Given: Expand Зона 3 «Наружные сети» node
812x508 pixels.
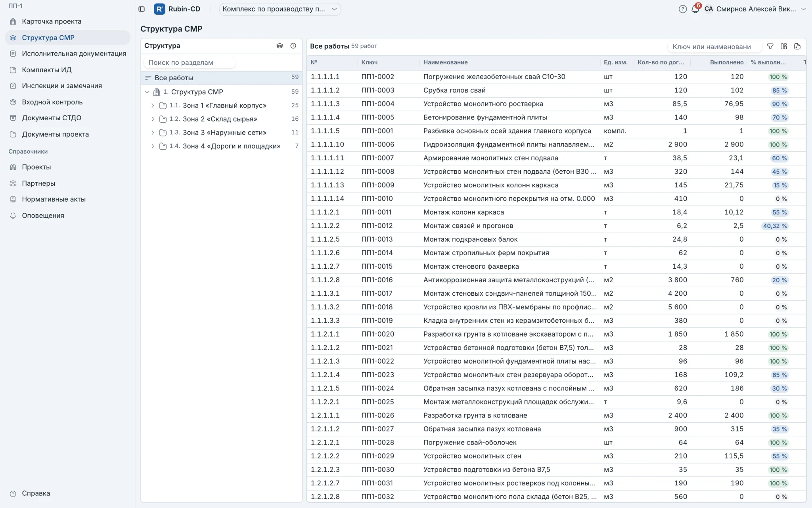Looking at the screenshot, I should point(153,133).
